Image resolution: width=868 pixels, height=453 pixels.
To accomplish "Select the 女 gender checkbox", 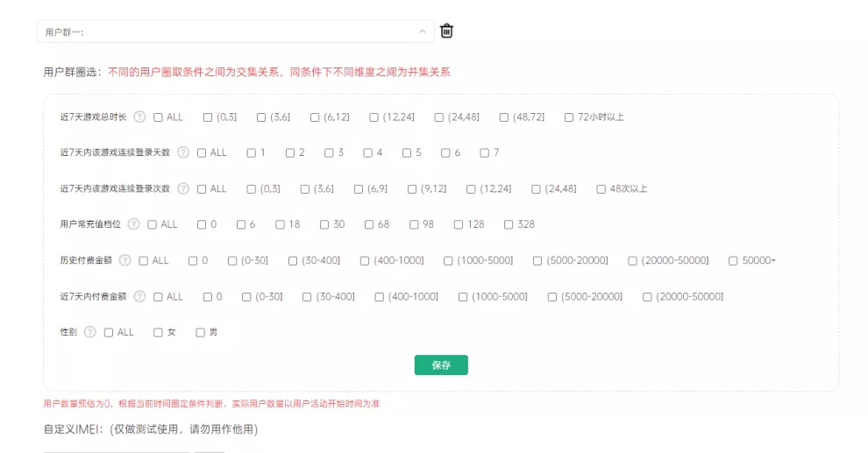I will pyautogui.click(x=159, y=332).
